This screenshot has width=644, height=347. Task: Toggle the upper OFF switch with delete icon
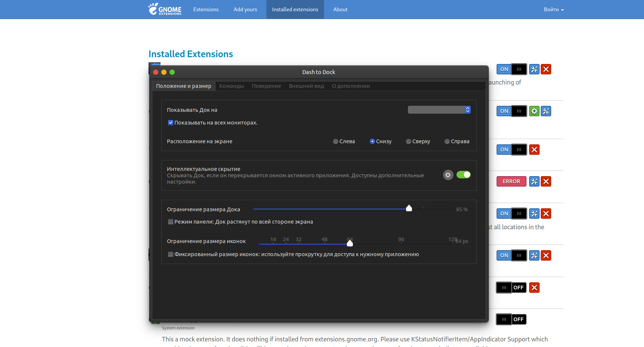click(x=511, y=288)
